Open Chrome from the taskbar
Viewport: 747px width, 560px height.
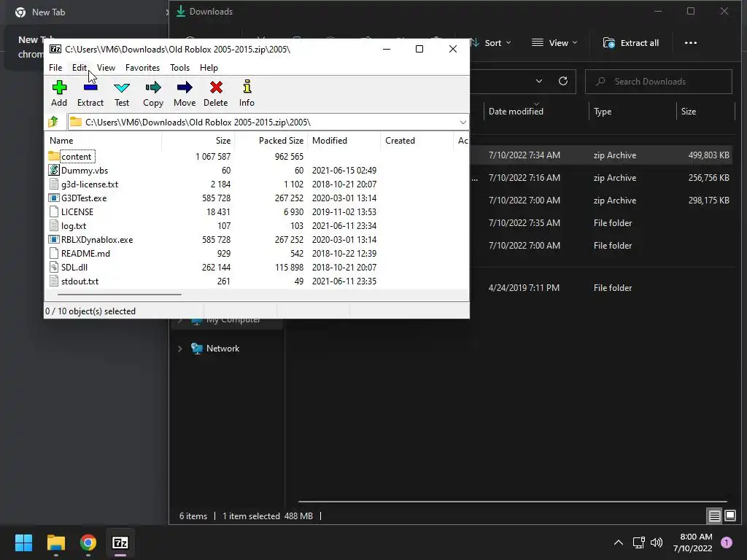click(x=88, y=542)
